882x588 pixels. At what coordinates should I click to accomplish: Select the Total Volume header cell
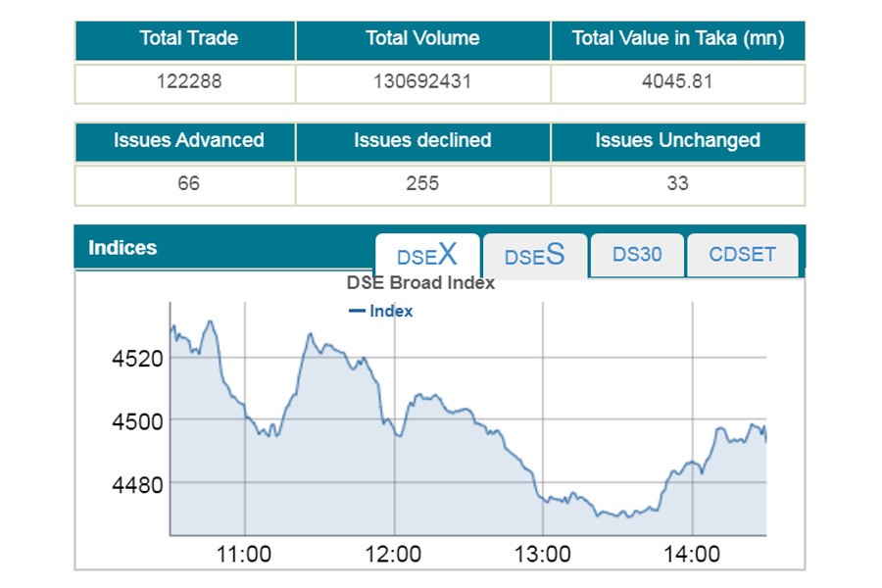[422, 39]
